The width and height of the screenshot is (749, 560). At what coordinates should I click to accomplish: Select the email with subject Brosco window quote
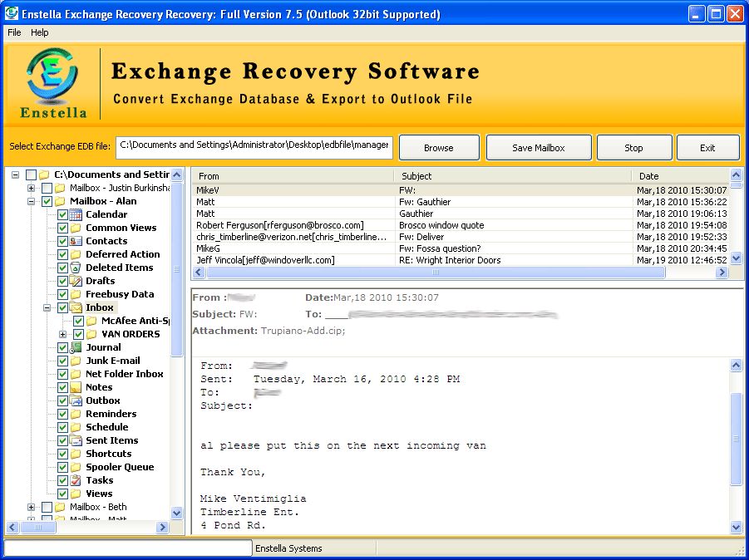pyautogui.click(x=461, y=225)
